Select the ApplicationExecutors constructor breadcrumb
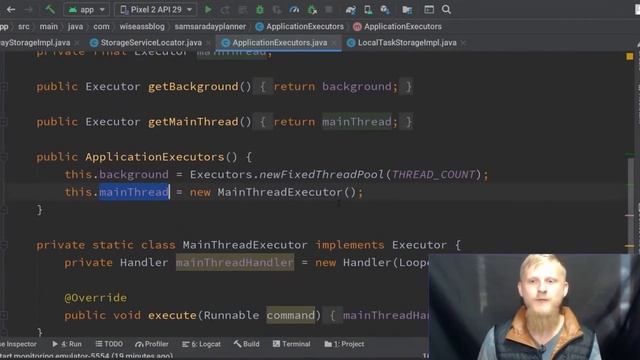The image size is (640, 360). click(398, 27)
